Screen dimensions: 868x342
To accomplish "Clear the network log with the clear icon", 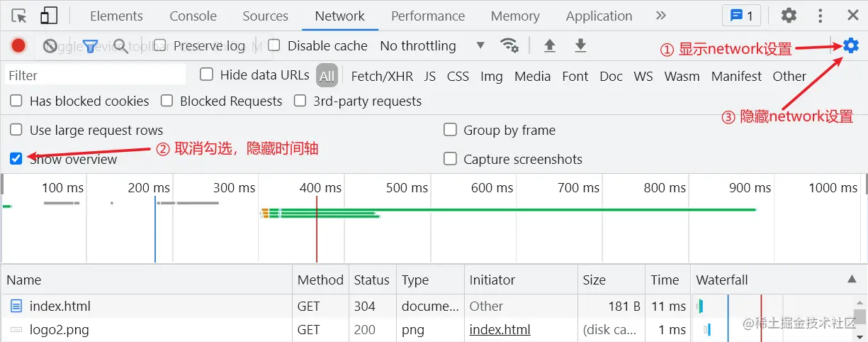I will pos(50,46).
